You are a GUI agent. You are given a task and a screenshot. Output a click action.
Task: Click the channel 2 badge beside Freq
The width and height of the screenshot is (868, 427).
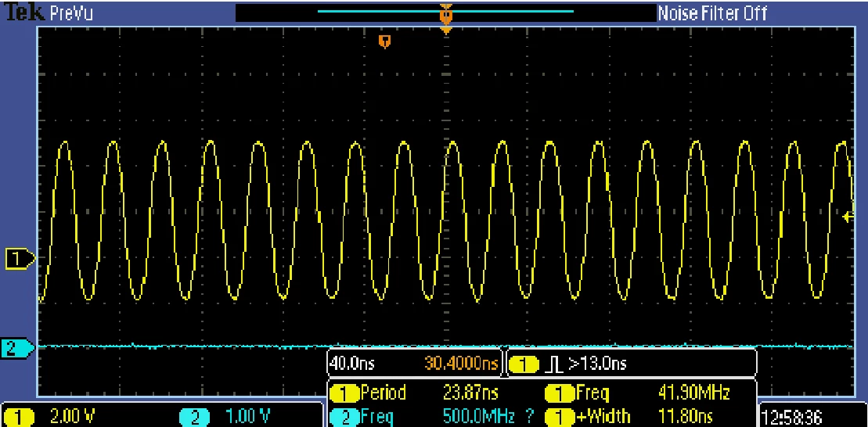pos(345,417)
